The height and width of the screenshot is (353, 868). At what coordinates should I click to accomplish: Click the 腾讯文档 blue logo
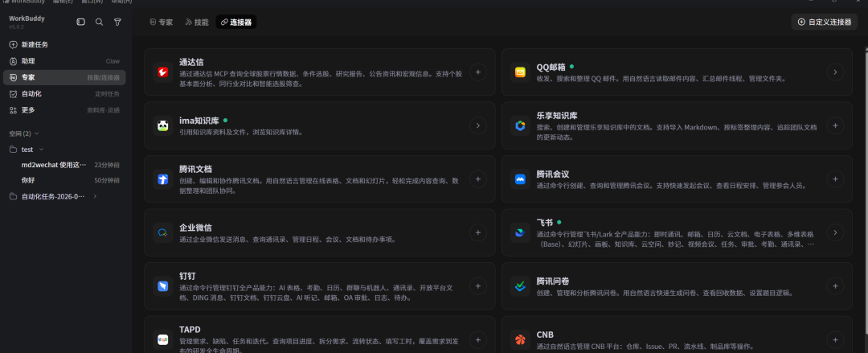point(162,179)
